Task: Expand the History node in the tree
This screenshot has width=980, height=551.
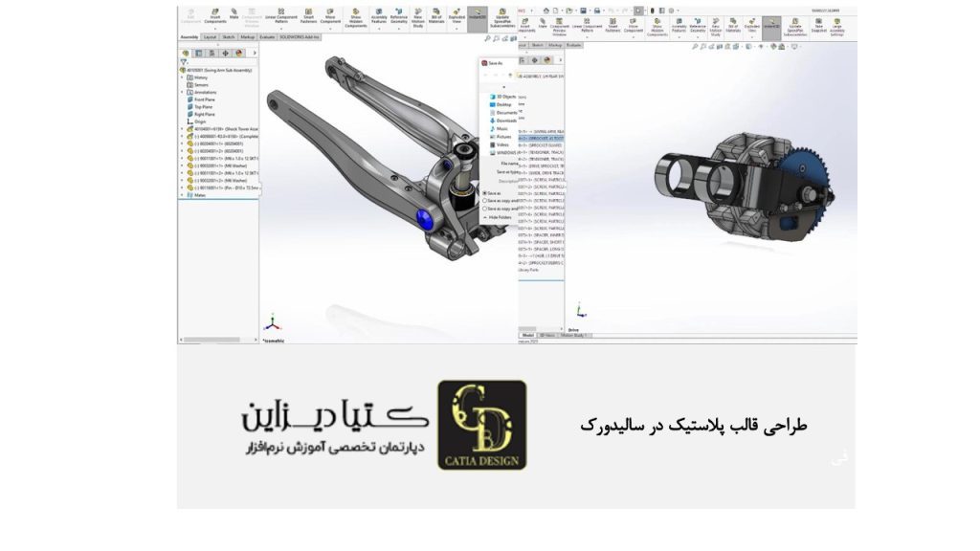Action: [x=183, y=77]
